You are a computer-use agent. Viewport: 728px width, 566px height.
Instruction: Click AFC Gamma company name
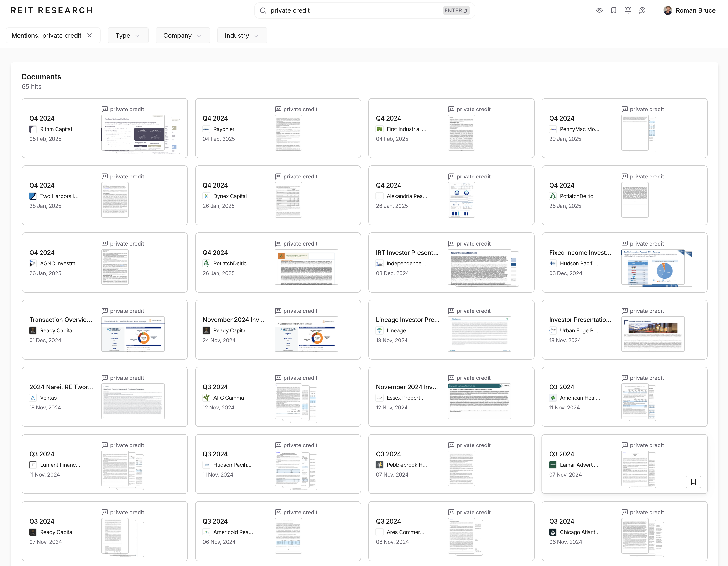[x=229, y=398]
